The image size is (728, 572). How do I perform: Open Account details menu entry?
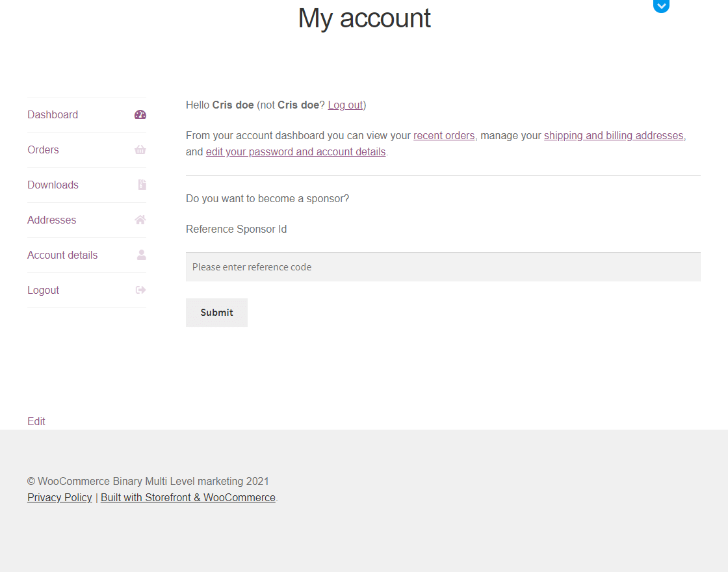click(x=62, y=255)
